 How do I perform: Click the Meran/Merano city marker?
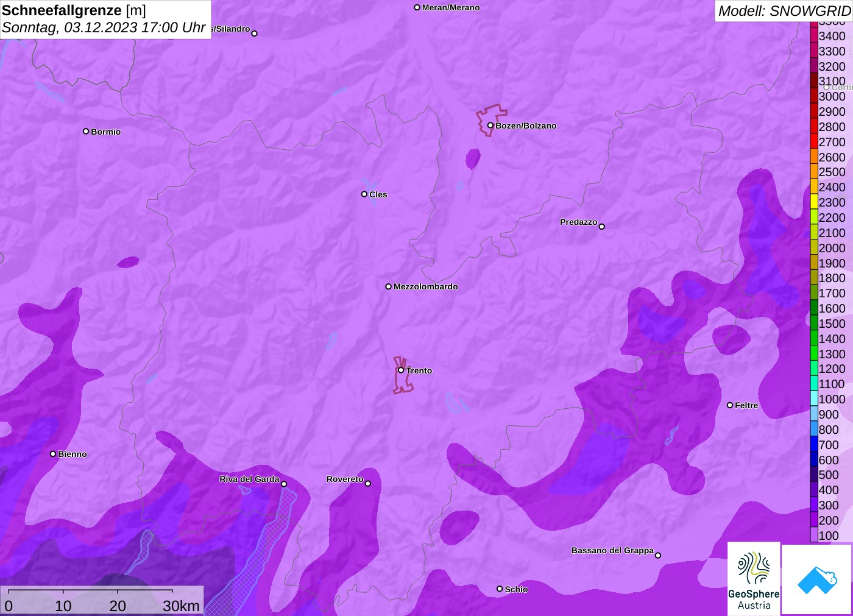pyautogui.click(x=417, y=7)
